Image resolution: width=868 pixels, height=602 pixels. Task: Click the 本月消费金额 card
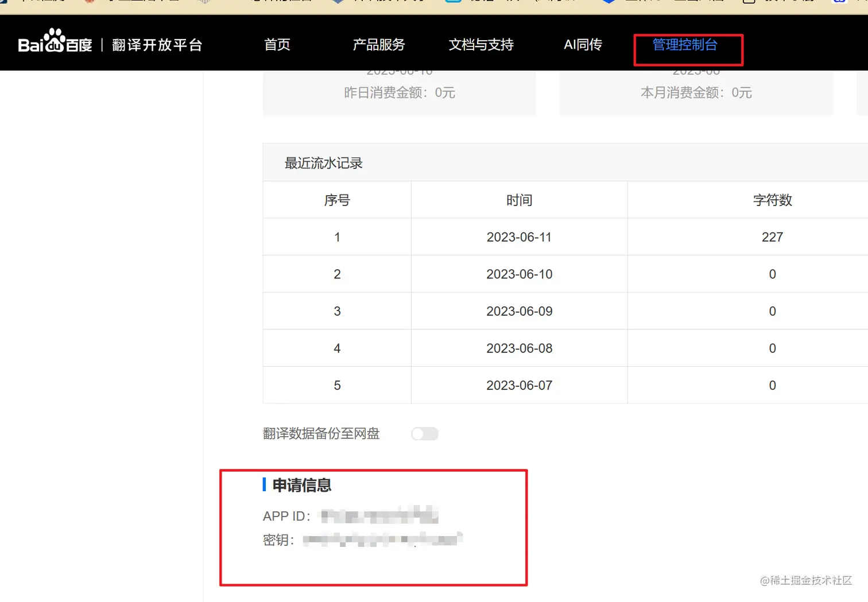click(696, 92)
